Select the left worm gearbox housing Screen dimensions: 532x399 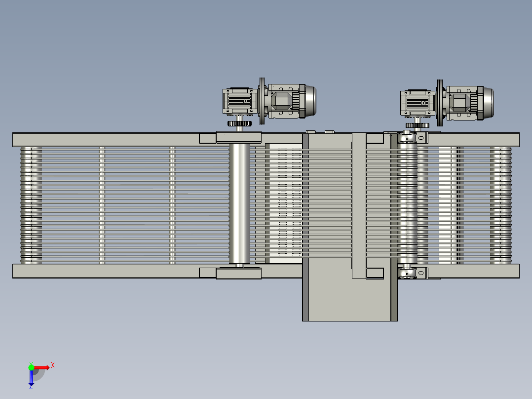tap(240, 101)
